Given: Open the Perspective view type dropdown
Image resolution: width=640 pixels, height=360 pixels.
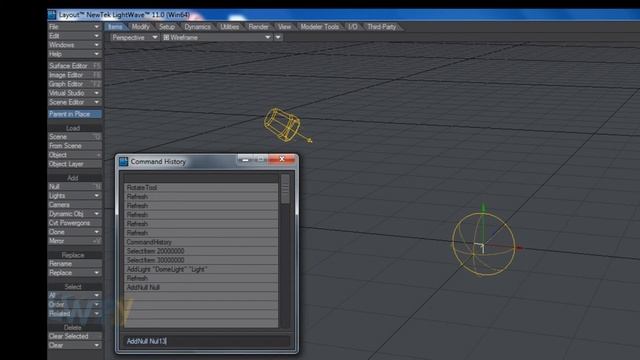Looking at the screenshot, I should pyautogui.click(x=134, y=37).
